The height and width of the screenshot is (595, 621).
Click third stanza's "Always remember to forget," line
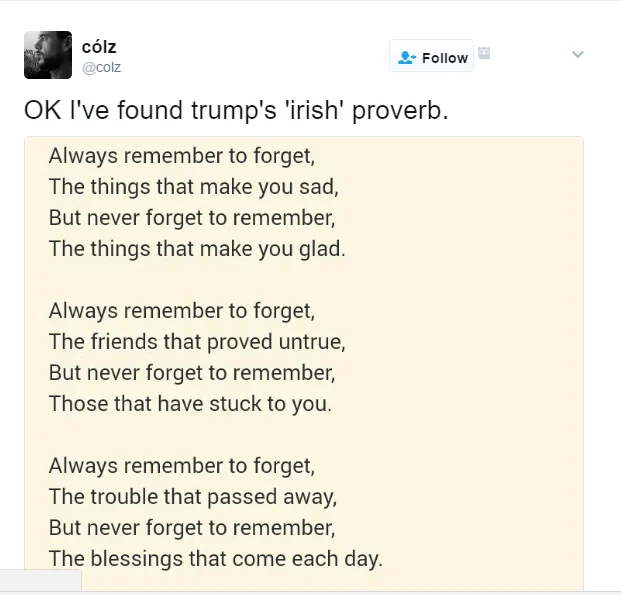pos(181,466)
